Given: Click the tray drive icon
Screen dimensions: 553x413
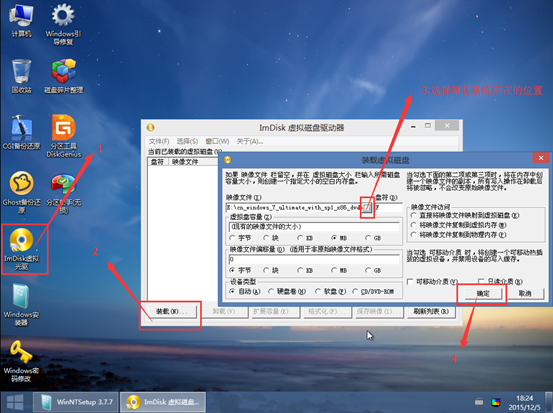Looking at the screenshot, I should pos(479,401).
